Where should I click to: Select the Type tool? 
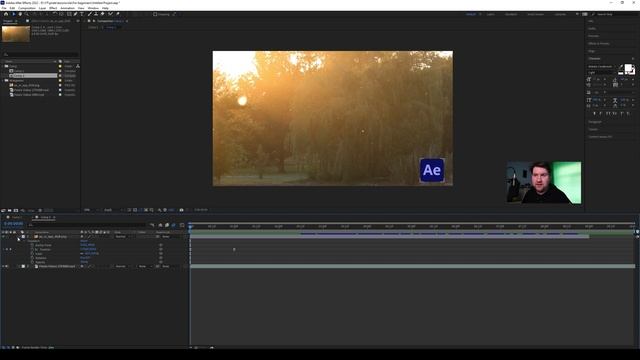[x=82, y=14]
